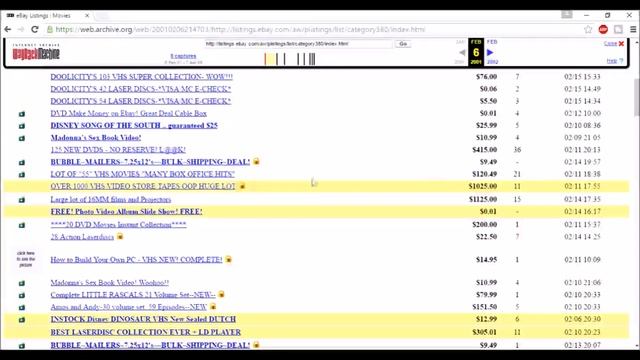Close the Wayback toolbar with red X
This screenshot has height=360, width=640.
[x=621, y=44]
